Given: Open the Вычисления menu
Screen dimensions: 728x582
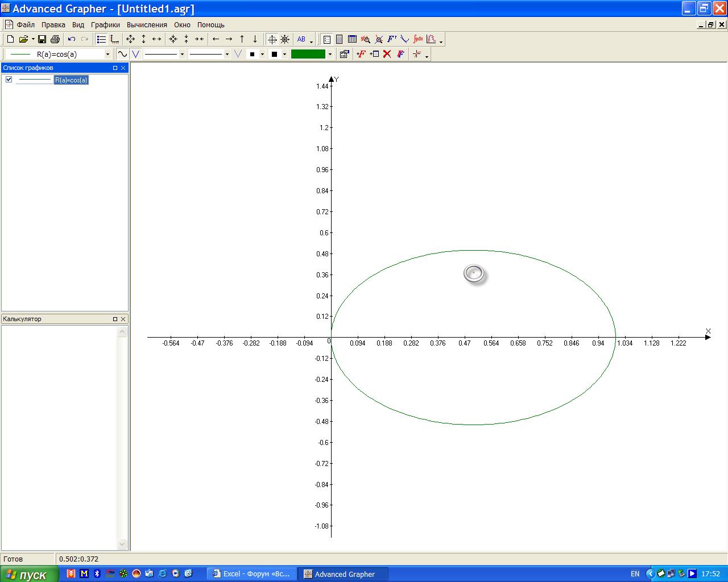Looking at the screenshot, I should click(147, 24).
